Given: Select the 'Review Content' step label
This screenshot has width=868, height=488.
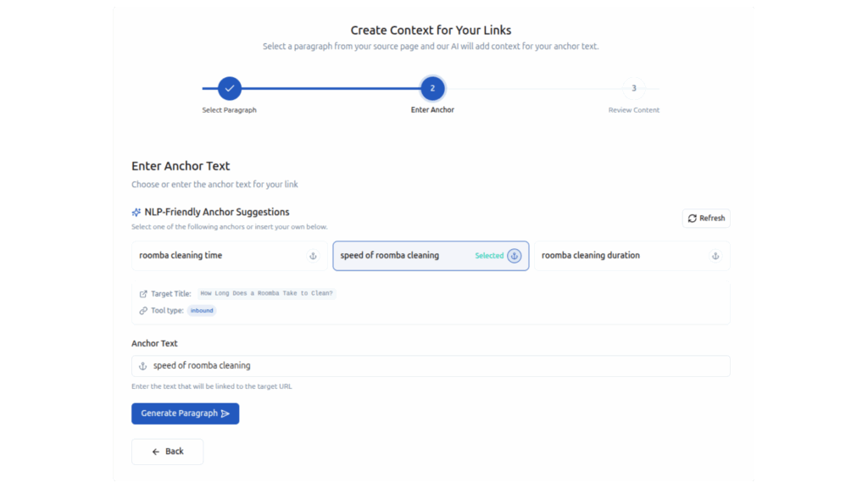Looking at the screenshot, I should tap(633, 110).
